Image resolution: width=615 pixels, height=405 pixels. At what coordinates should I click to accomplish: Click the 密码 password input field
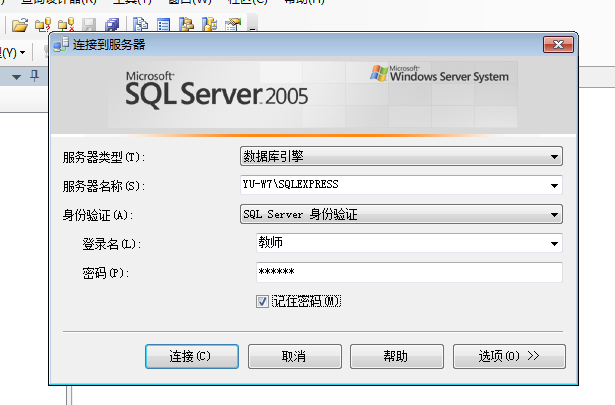click(x=409, y=272)
